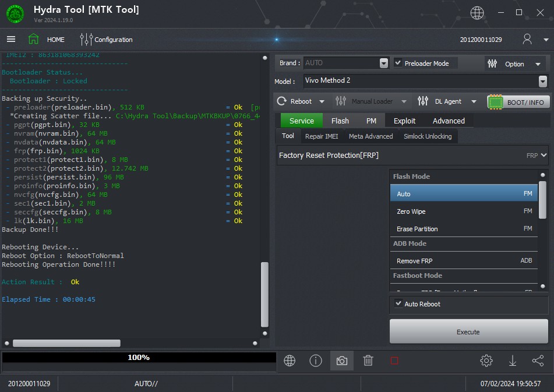Click the Option sliders icon
Viewport: 554px width, 392px height.
pos(492,63)
